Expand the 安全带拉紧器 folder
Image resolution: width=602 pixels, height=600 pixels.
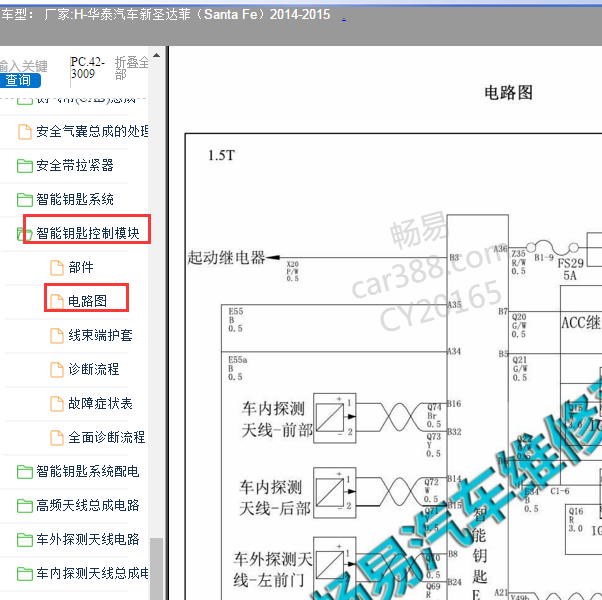(x=75, y=165)
